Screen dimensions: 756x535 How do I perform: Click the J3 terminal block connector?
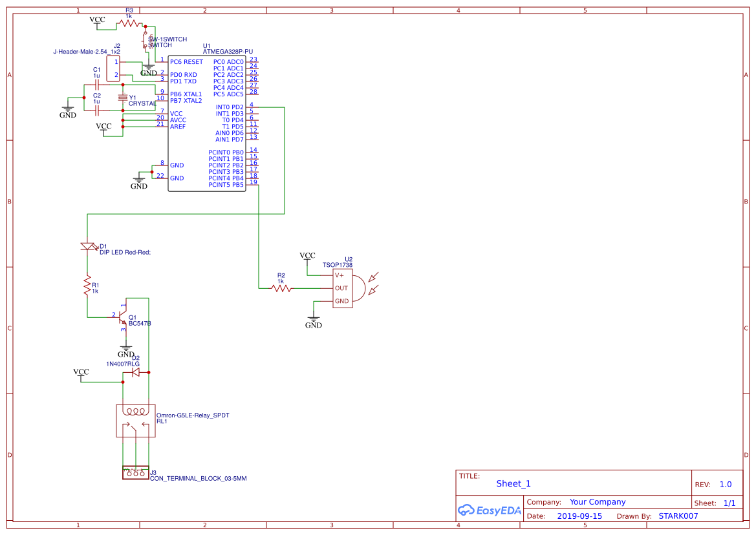(x=135, y=473)
